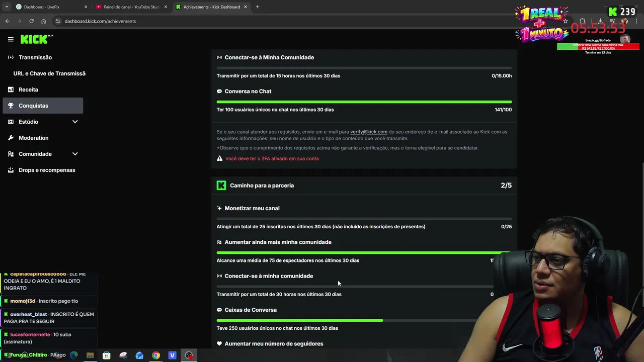Click the Caixas de Conversa bubble icon
This screenshot has width=644, height=362.
(x=219, y=310)
